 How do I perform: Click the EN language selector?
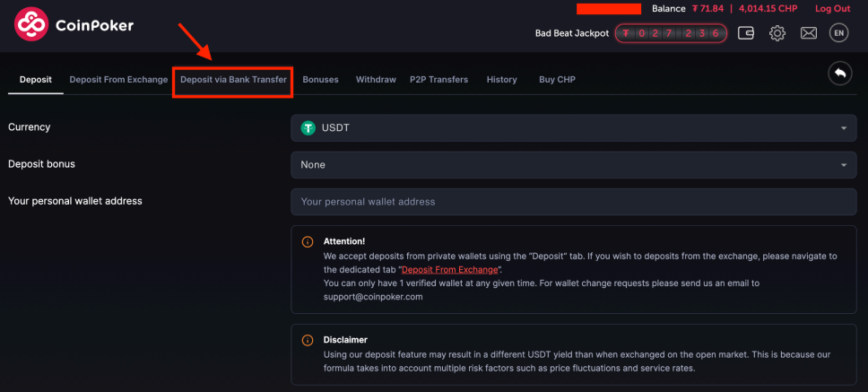(x=838, y=33)
